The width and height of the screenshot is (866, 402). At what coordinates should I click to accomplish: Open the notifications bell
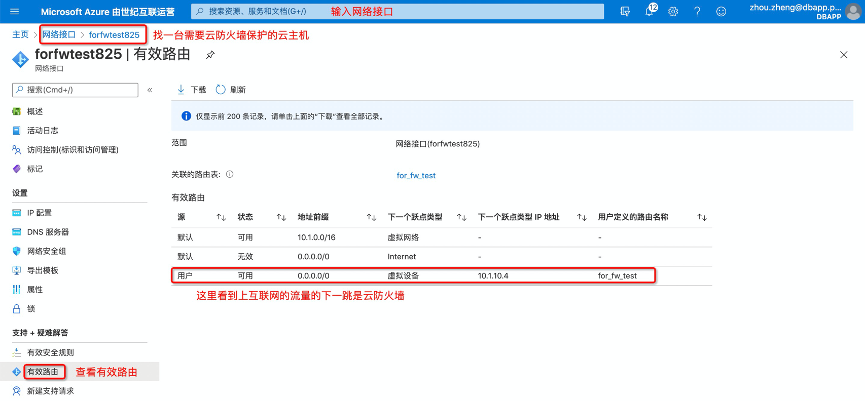point(650,11)
